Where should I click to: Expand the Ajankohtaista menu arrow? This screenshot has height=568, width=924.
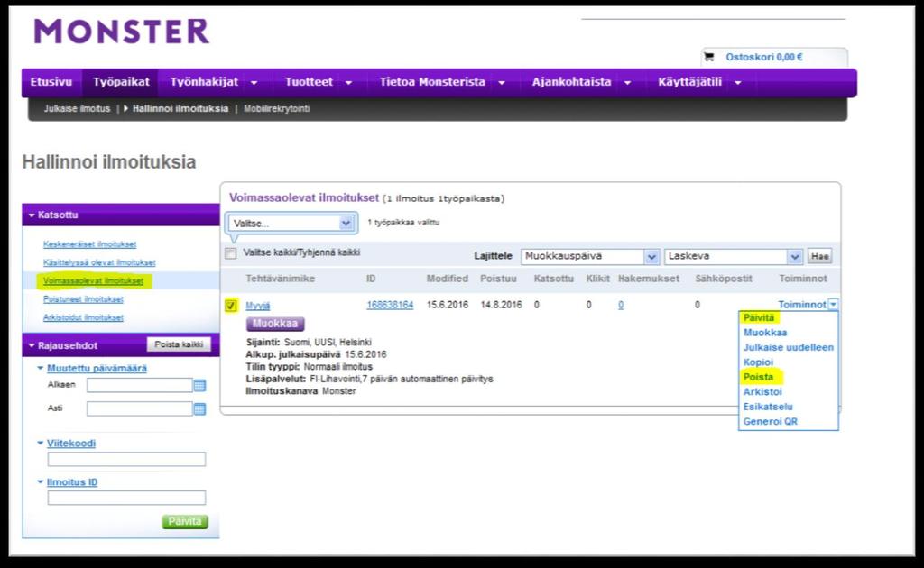coord(628,83)
